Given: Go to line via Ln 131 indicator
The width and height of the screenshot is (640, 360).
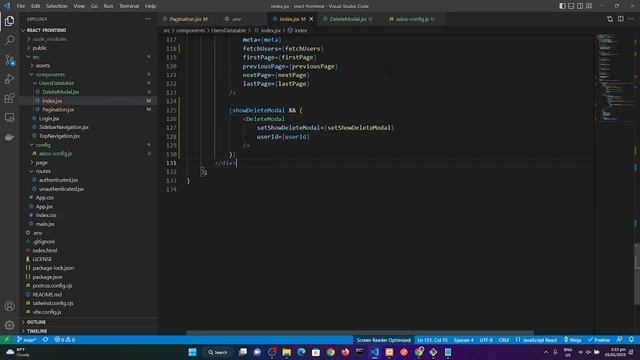Looking at the screenshot, I should click(x=432, y=340).
